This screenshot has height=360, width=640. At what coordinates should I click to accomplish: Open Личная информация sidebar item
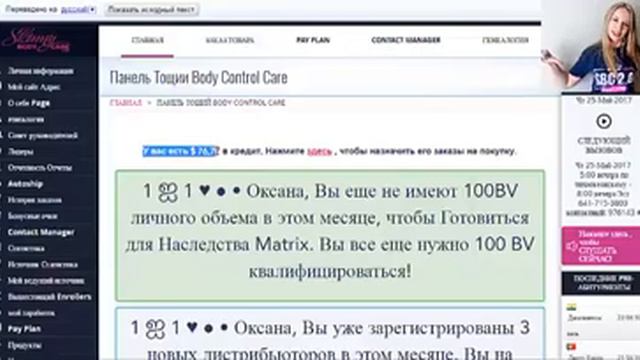[x=41, y=71]
